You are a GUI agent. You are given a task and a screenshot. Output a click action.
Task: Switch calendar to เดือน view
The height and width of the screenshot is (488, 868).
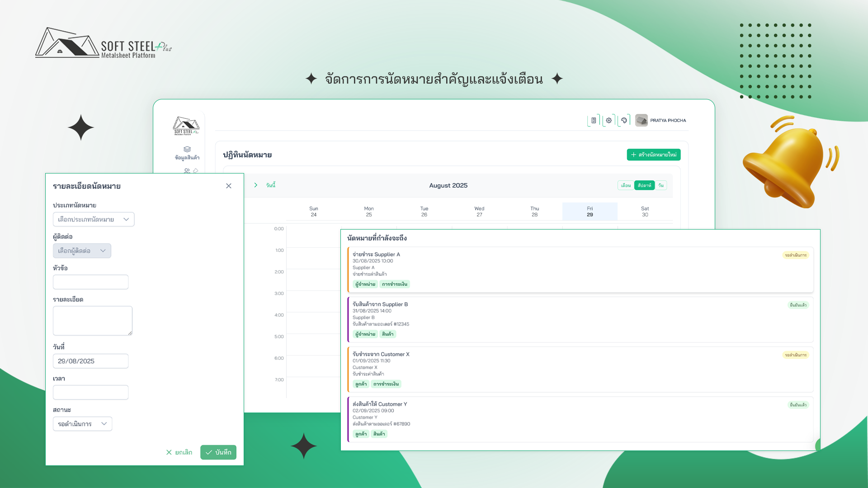tap(626, 185)
